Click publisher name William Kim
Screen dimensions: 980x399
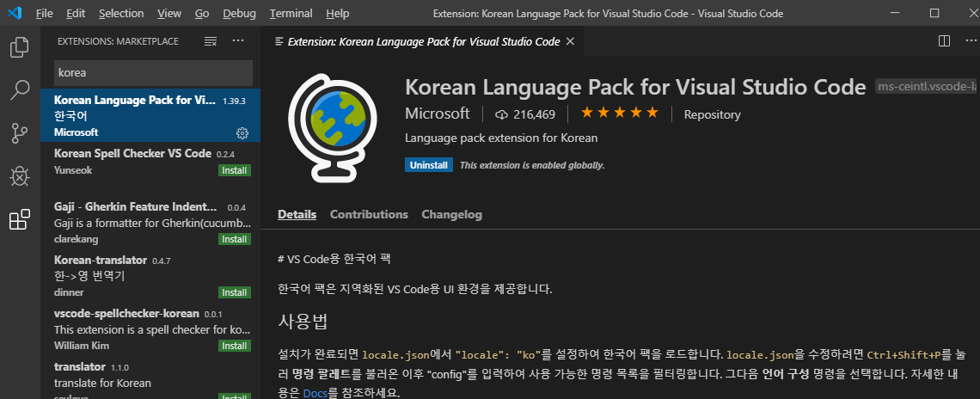click(80, 345)
